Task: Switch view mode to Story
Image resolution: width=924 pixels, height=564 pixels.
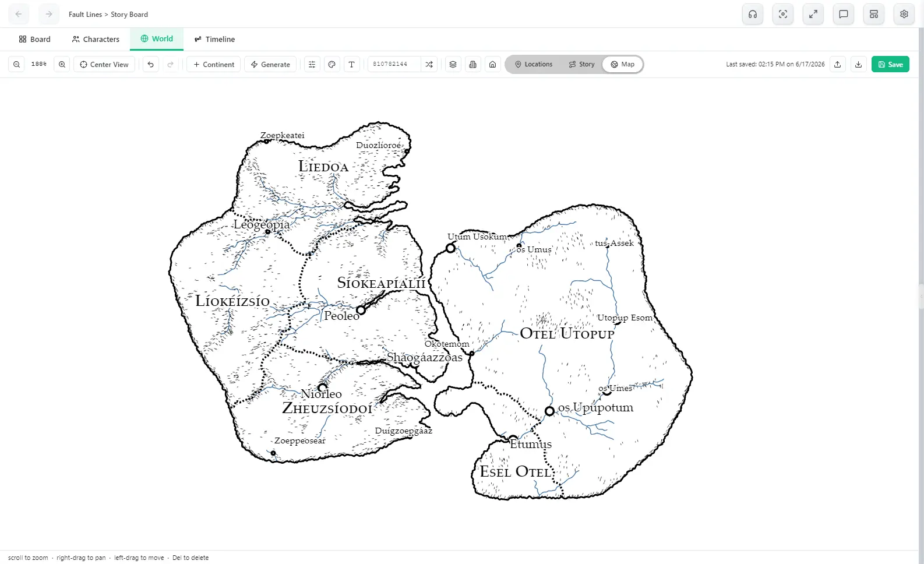Action: pos(582,65)
